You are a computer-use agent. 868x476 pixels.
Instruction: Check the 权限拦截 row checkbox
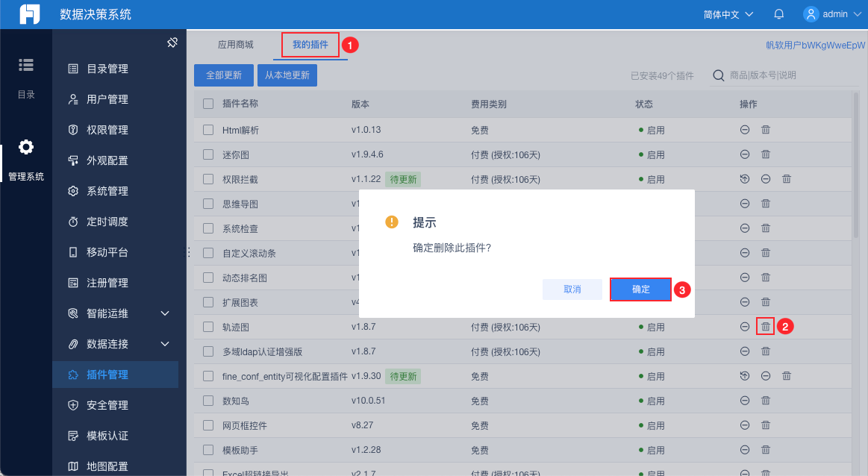click(208, 179)
